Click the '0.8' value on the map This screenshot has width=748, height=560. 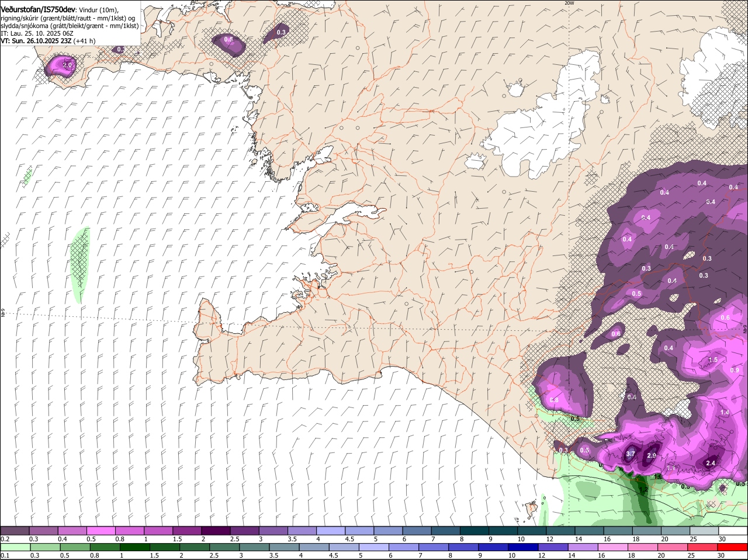pos(555,400)
